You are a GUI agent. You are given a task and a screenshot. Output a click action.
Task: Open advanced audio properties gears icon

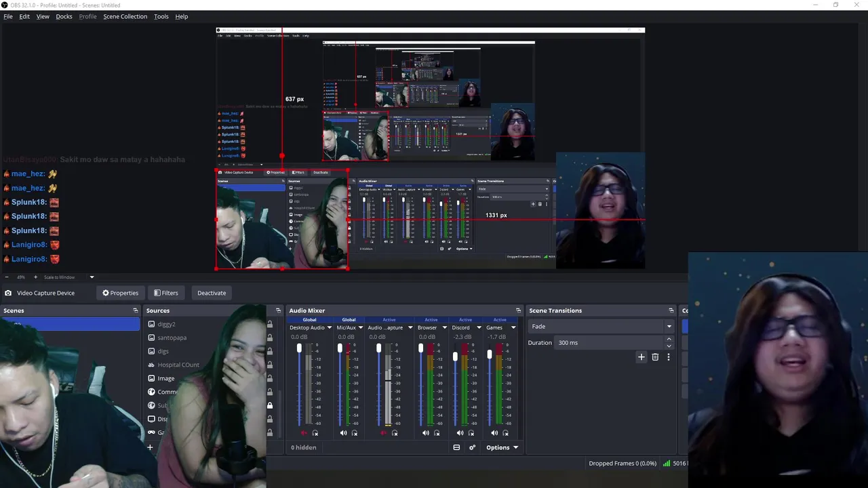click(472, 447)
